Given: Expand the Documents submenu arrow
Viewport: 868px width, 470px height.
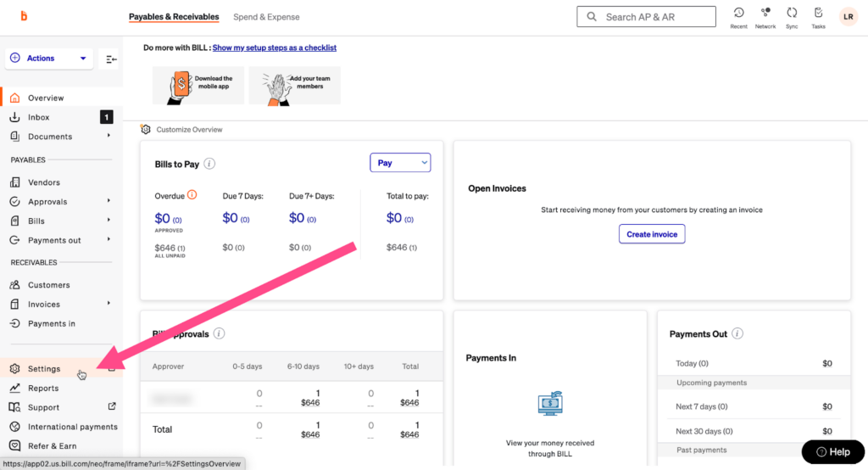Looking at the screenshot, I should 108,135.
